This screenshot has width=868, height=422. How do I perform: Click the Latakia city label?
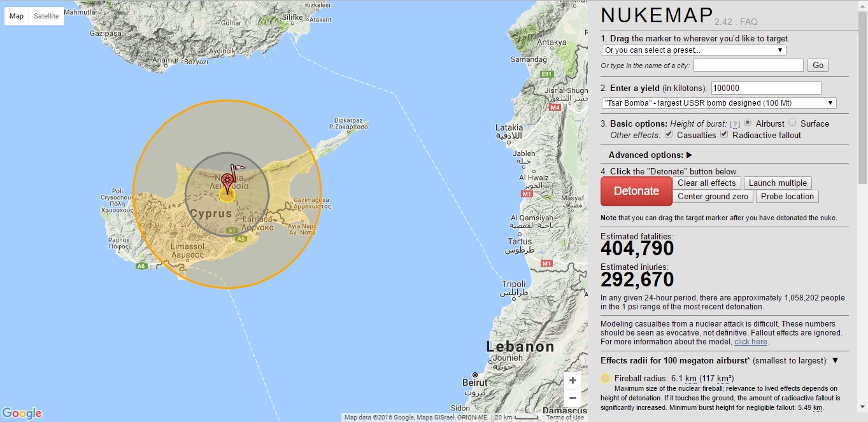click(510, 127)
